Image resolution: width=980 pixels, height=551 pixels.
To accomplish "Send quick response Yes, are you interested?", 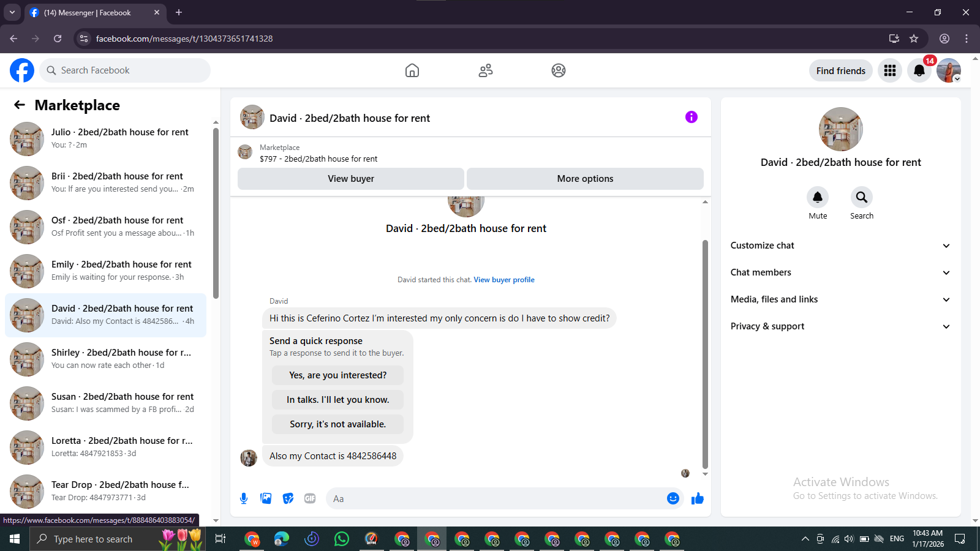I will (x=337, y=375).
